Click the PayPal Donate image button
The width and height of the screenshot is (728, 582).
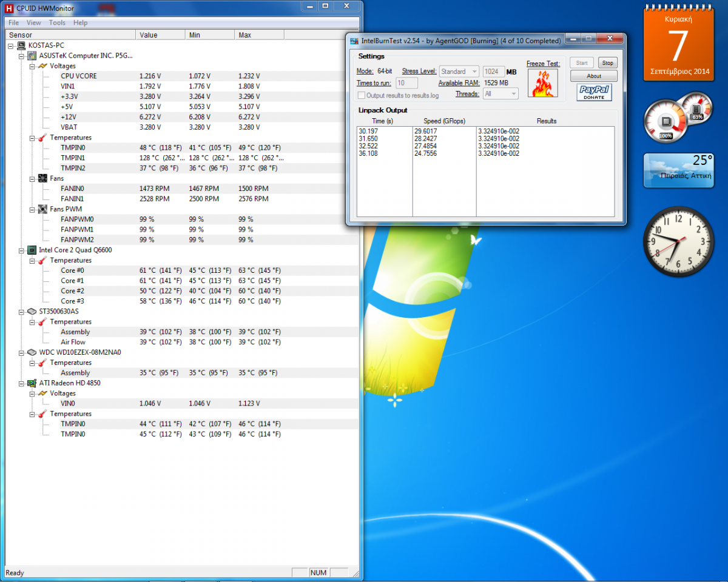tap(594, 92)
